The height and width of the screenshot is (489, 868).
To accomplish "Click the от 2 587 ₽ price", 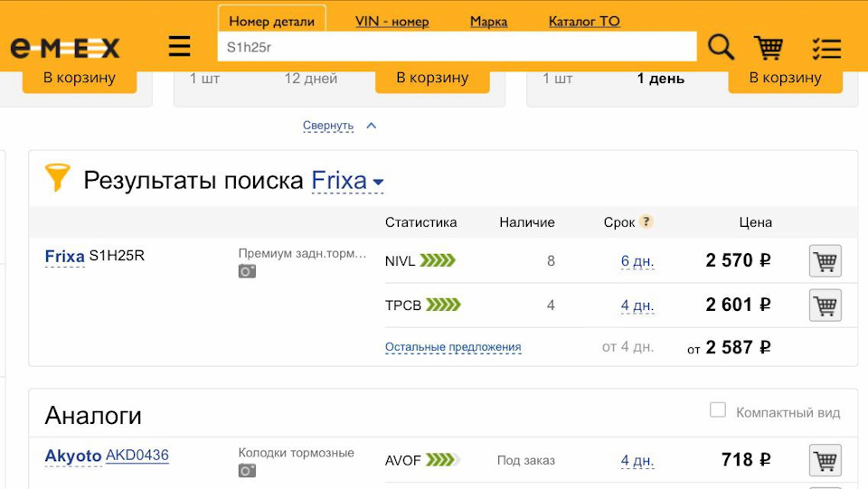I will point(729,347).
